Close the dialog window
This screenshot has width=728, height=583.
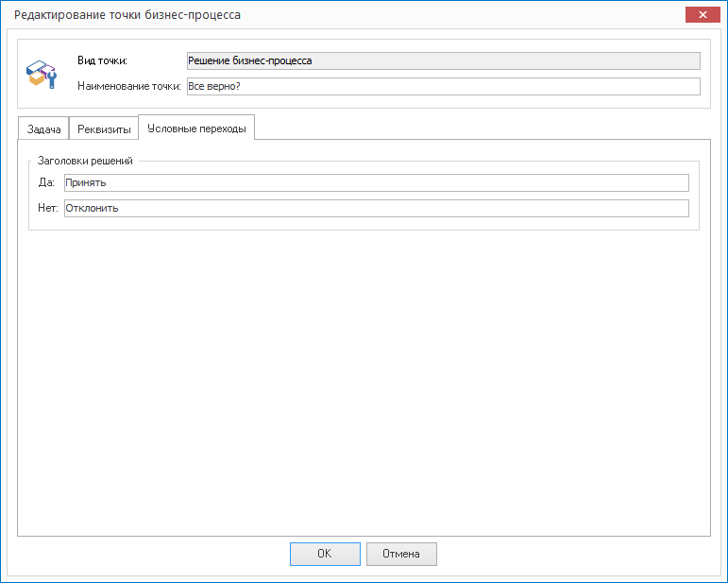pyautogui.click(x=703, y=14)
